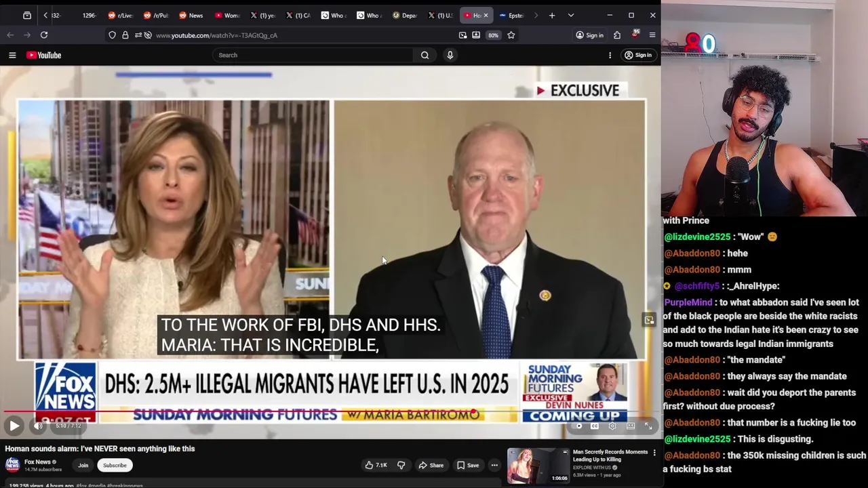Open the downloads icon in the address bar

click(x=476, y=35)
